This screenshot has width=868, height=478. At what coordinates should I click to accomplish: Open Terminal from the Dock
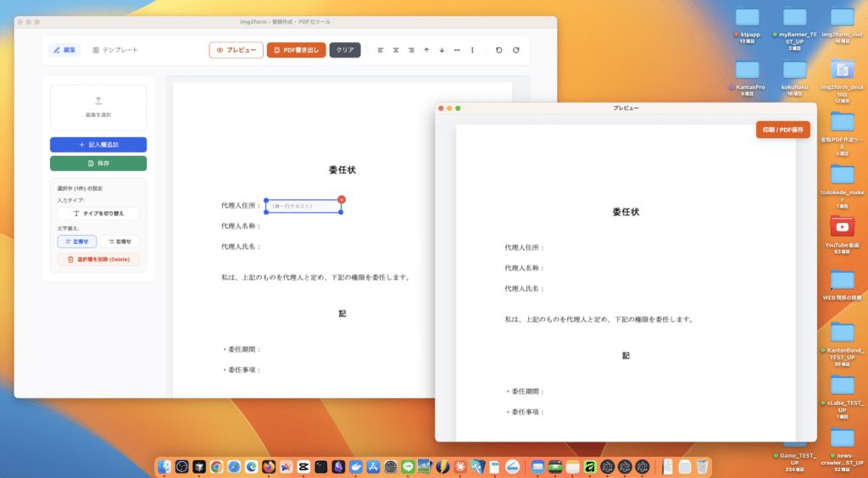pos(320,467)
